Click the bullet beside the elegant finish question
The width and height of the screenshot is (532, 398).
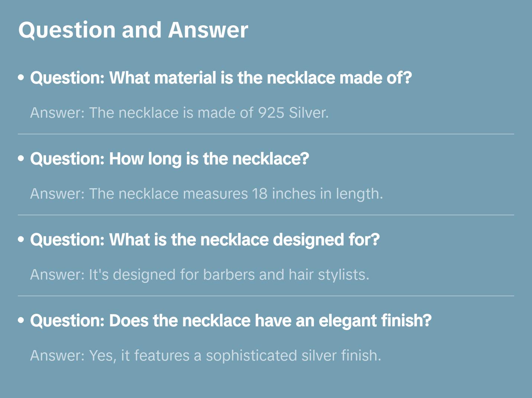tap(21, 320)
